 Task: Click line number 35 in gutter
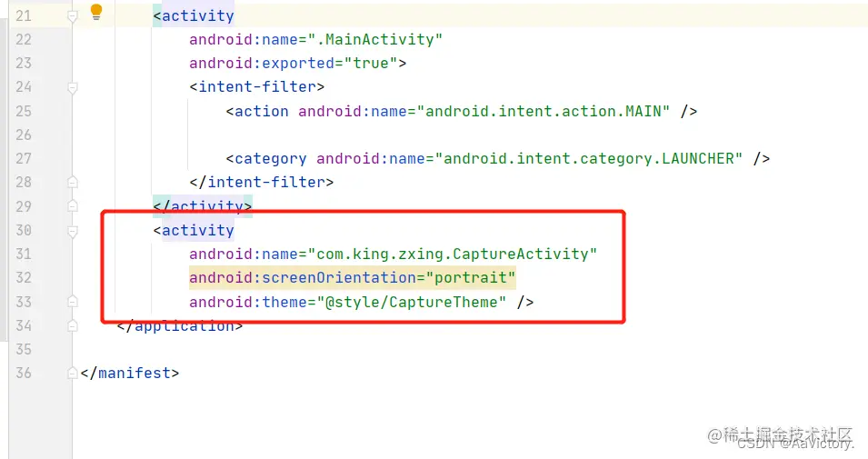coord(24,349)
